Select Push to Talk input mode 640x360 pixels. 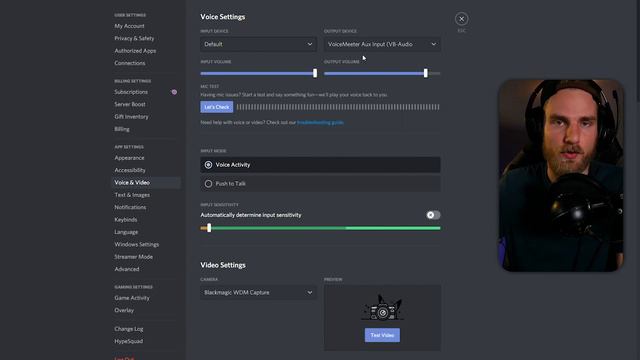[x=320, y=184]
